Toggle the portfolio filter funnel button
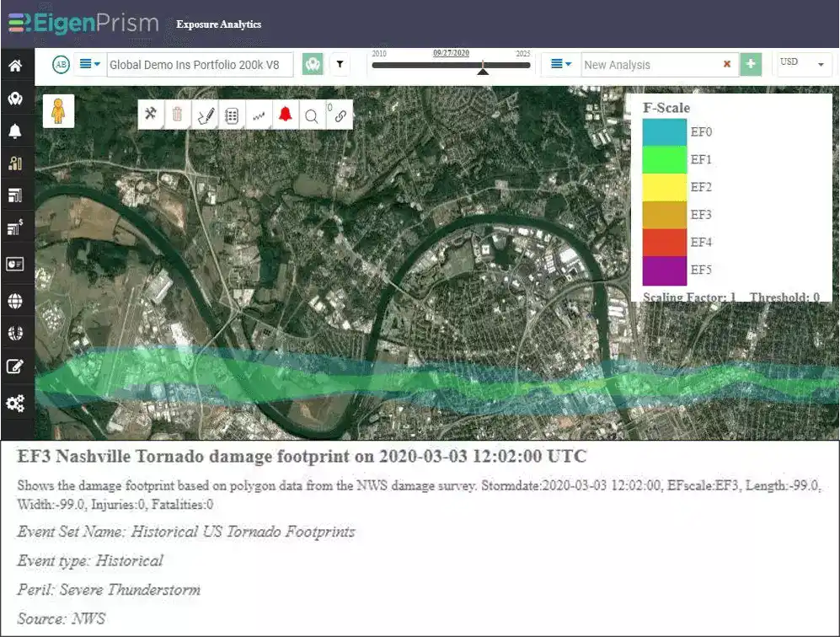Viewport: 840px width, 637px height. (340, 64)
